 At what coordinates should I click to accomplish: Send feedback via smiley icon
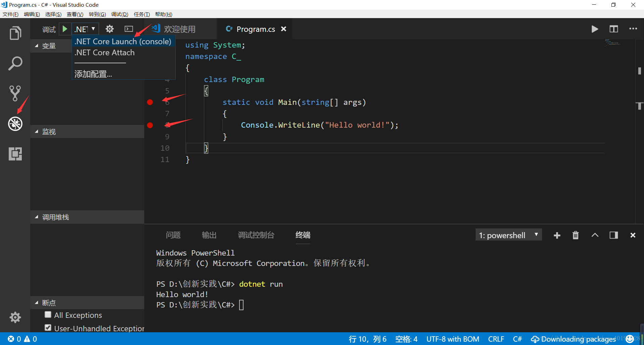pos(630,339)
